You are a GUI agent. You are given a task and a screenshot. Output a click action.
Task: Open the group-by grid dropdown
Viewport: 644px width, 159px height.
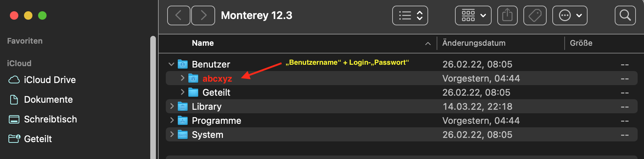coord(473,15)
